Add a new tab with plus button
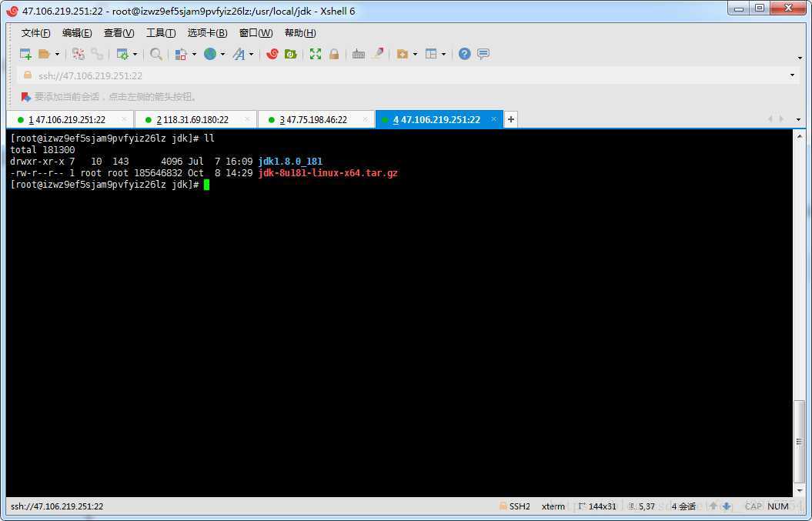This screenshot has height=521, width=812. click(x=511, y=119)
